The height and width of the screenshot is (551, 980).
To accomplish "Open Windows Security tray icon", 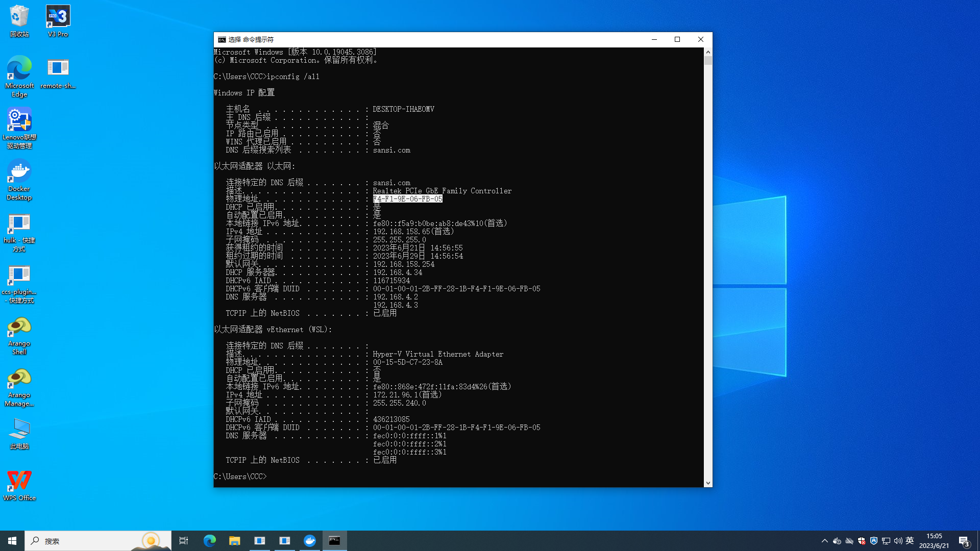I will pos(862,541).
